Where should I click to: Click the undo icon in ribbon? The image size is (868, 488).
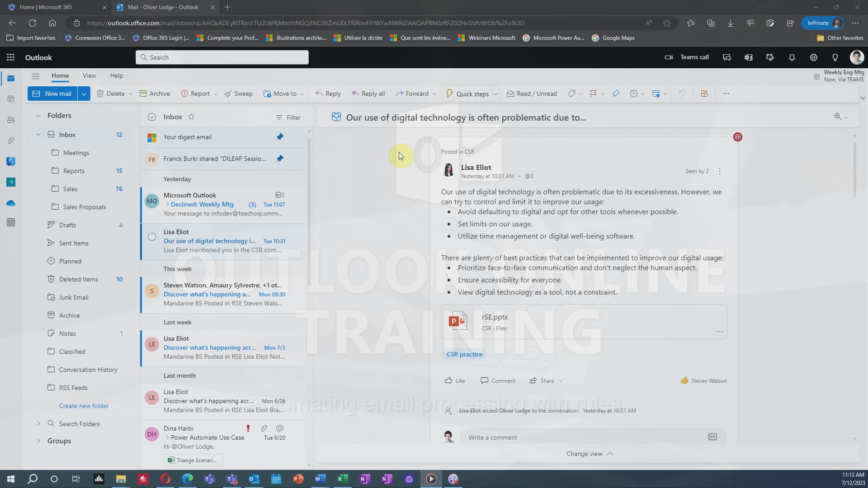[x=682, y=94]
